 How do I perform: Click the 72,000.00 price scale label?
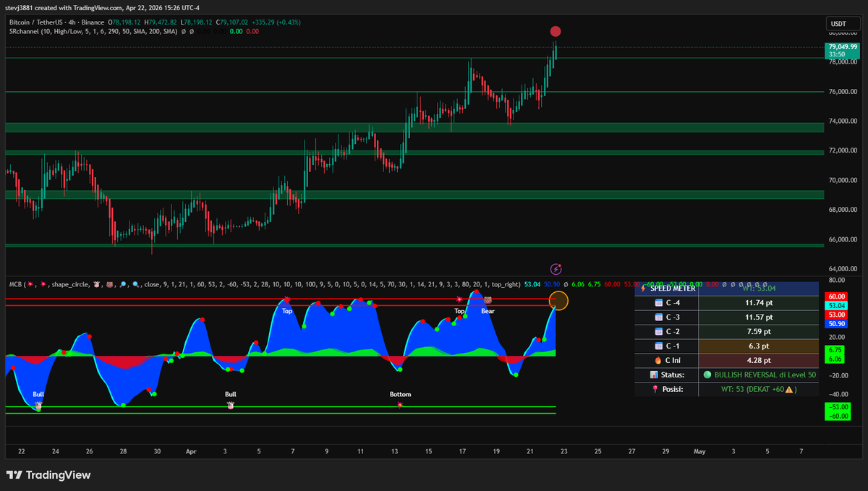(x=843, y=151)
